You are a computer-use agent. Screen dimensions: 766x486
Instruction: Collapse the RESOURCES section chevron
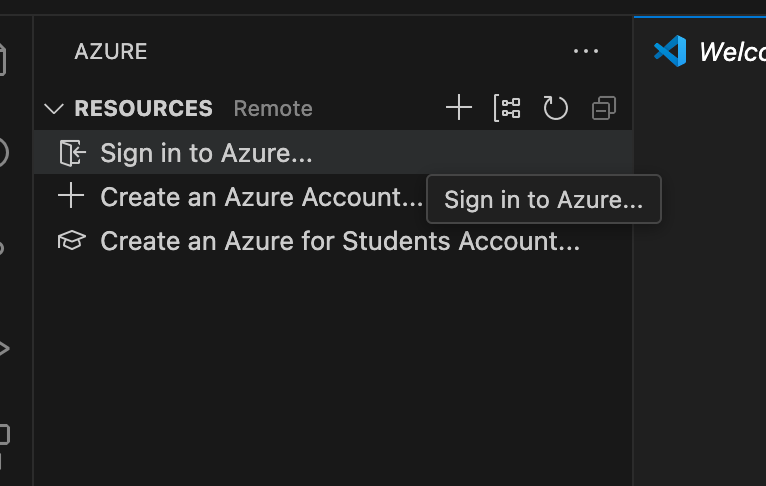click(54, 108)
